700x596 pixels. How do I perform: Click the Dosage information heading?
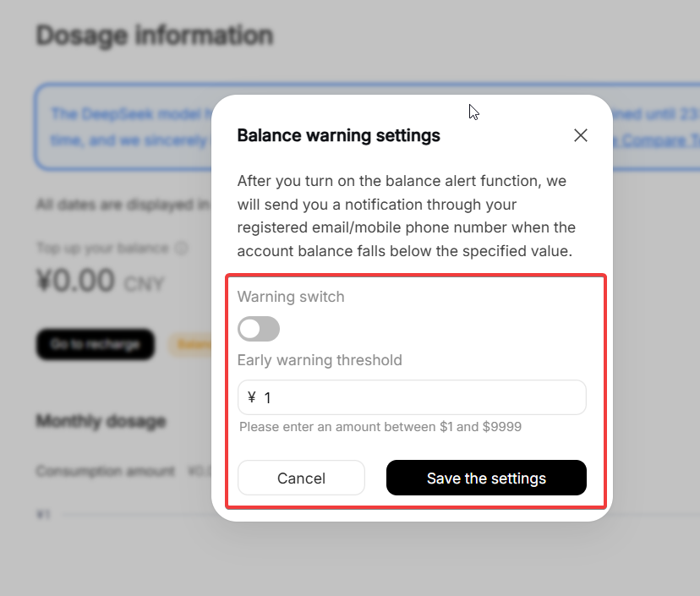155,36
